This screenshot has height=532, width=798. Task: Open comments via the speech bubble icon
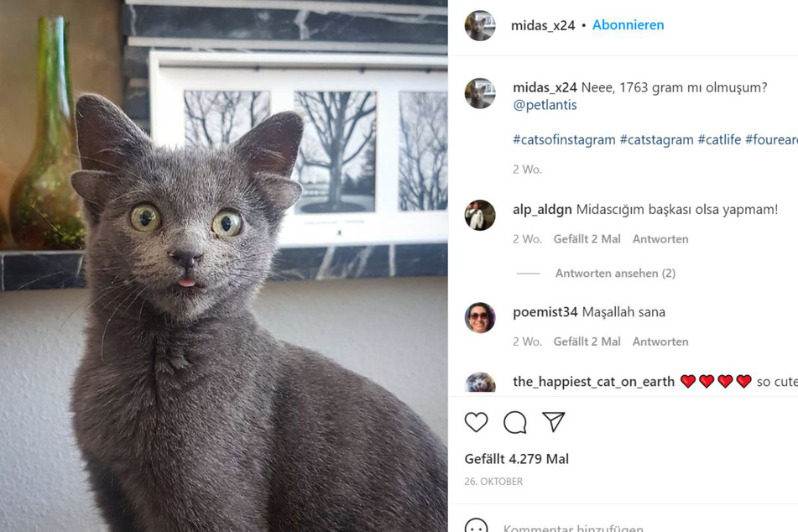[x=515, y=422]
